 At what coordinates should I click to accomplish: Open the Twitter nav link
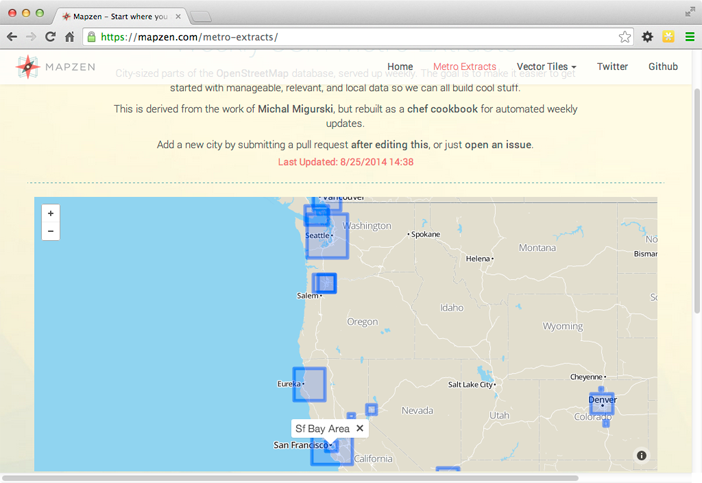coord(612,67)
